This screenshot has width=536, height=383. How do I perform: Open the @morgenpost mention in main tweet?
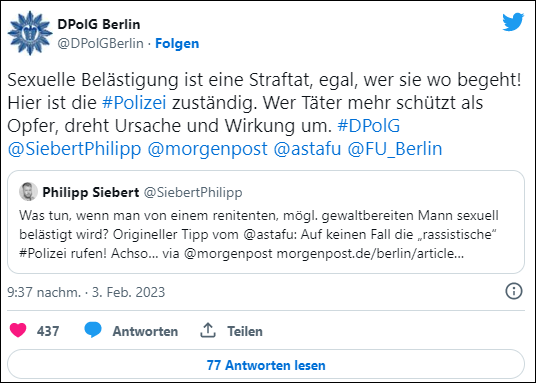pyautogui.click(x=207, y=149)
